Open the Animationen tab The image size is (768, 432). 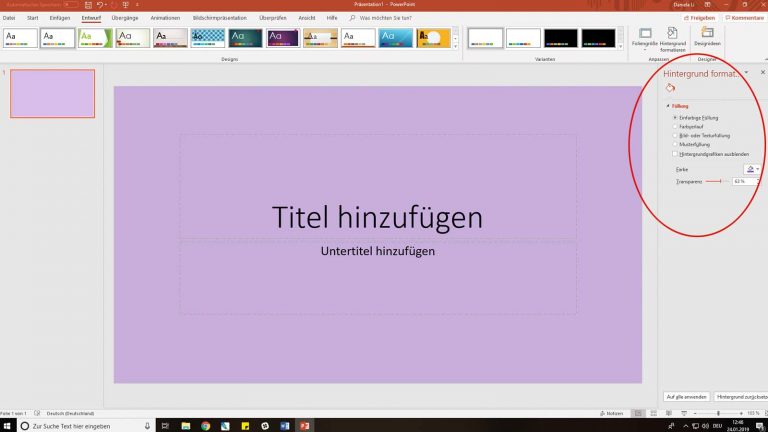click(x=165, y=18)
